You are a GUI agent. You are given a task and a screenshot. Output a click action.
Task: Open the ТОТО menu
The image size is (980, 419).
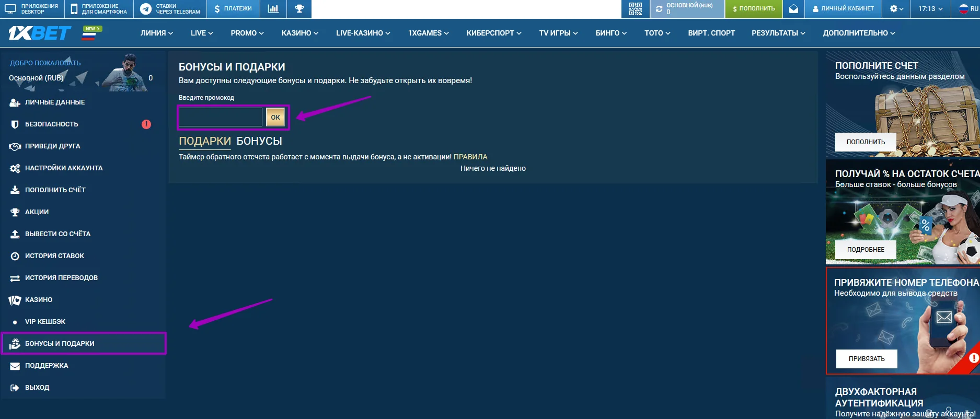tap(657, 33)
